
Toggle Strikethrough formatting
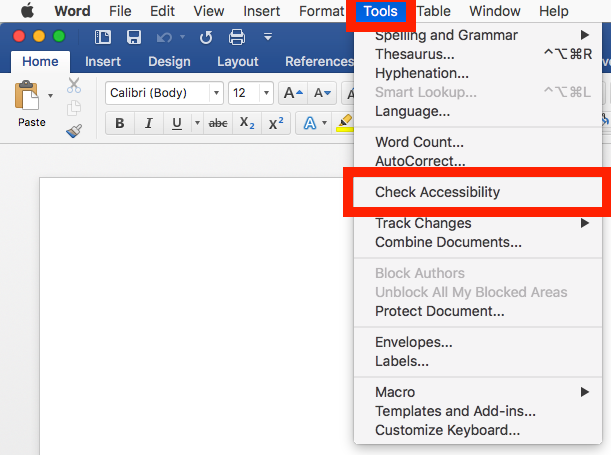[218, 123]
